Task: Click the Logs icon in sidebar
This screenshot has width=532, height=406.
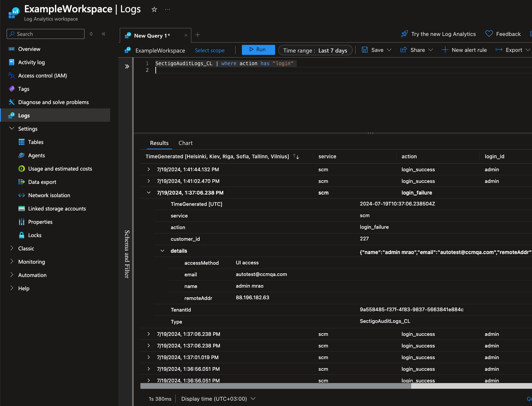Action: [12, 115]
